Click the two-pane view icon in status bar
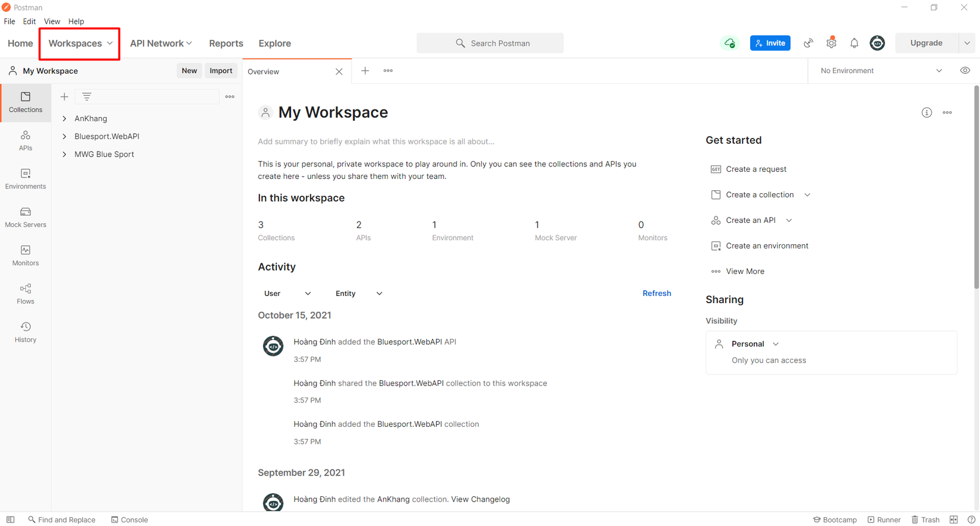980x526 pixels. click(x=954, y=519)
